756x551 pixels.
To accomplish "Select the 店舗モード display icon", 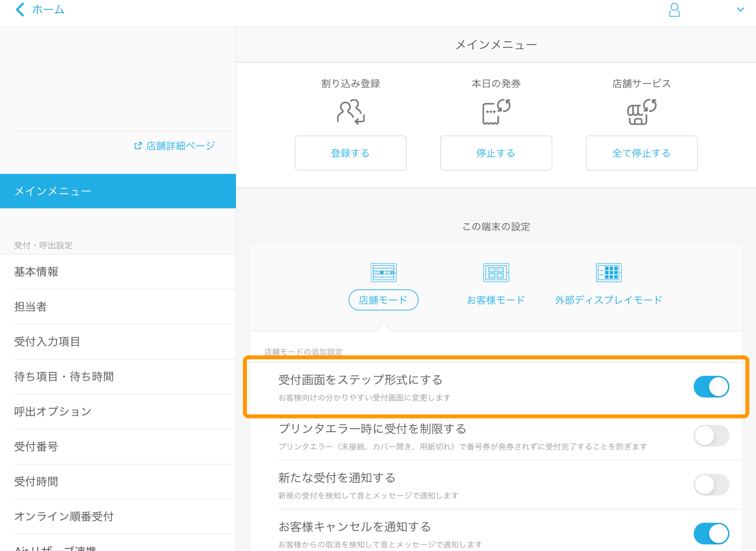I will point(383,272).
